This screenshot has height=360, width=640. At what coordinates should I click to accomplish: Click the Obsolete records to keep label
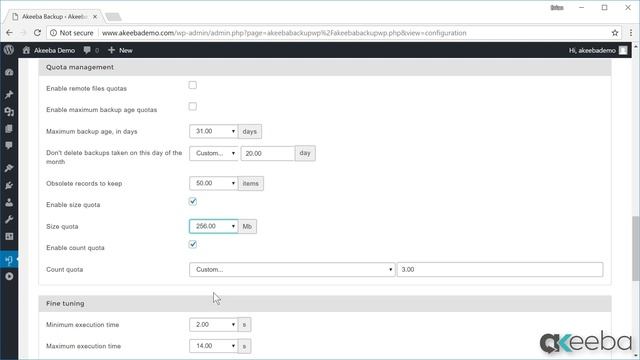(x=84, y=183)
